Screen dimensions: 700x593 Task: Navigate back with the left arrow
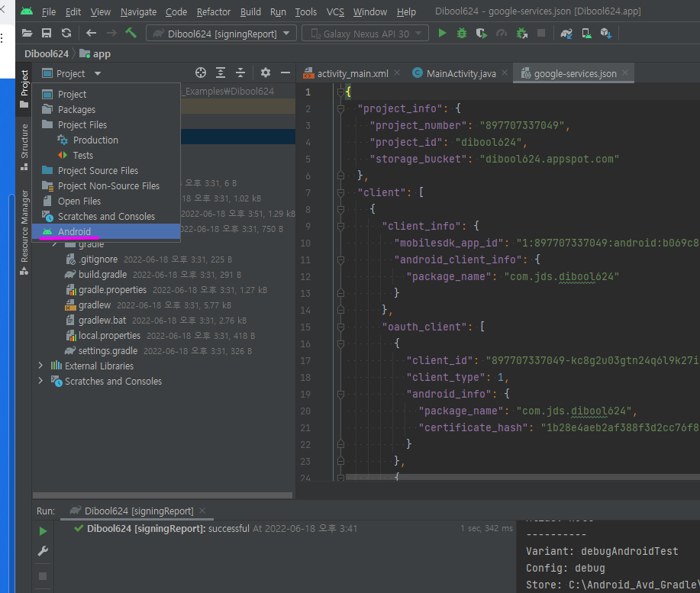pos(91,33)
